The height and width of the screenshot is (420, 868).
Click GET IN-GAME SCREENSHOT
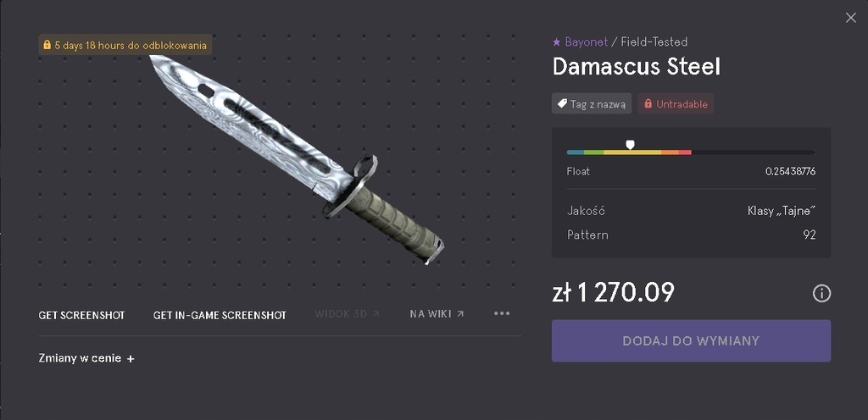click(220, 316)
